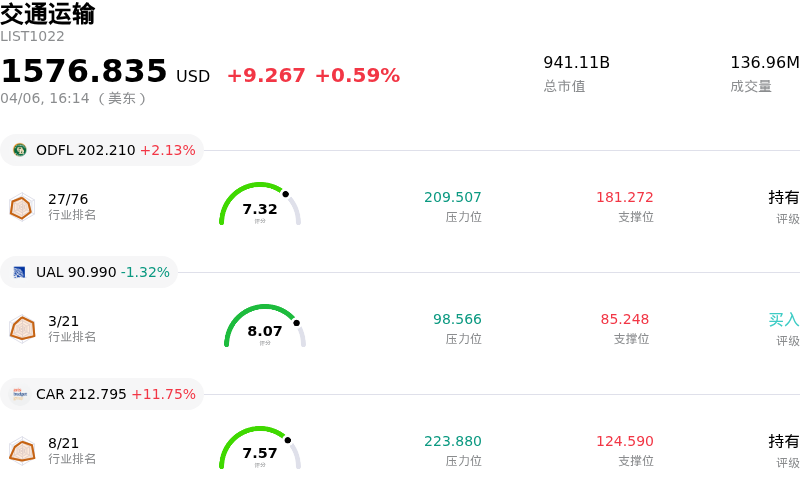Click CAR's industry rank radar icon

pyautogui.click(x=22, y=451)
